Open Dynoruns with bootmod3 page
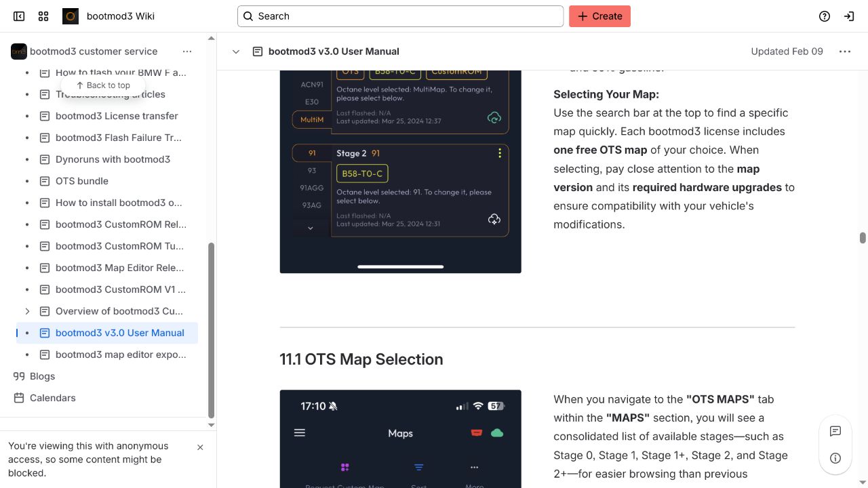 [x=113, y=159]
